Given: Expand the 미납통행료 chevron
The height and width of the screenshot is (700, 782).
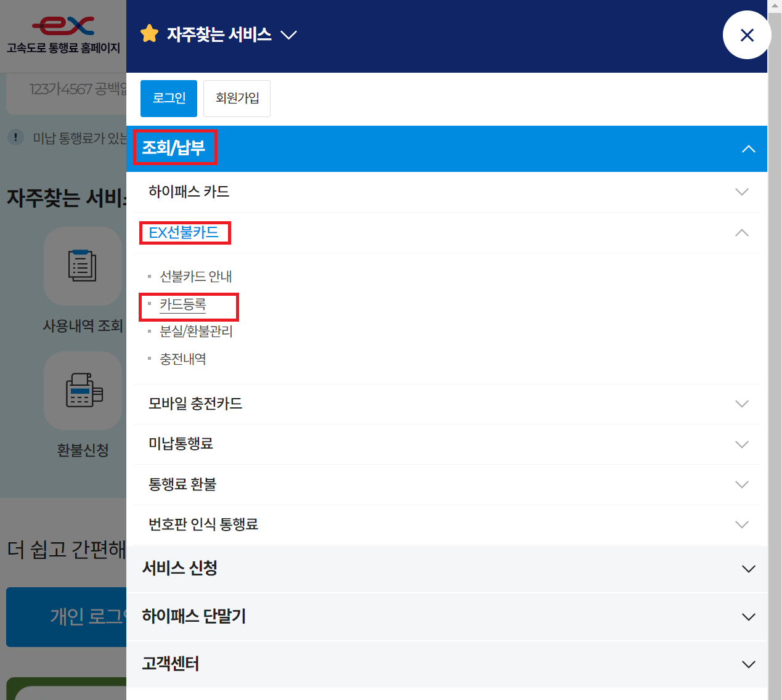Looking at the screenshot, I should [x=742, y=444].
